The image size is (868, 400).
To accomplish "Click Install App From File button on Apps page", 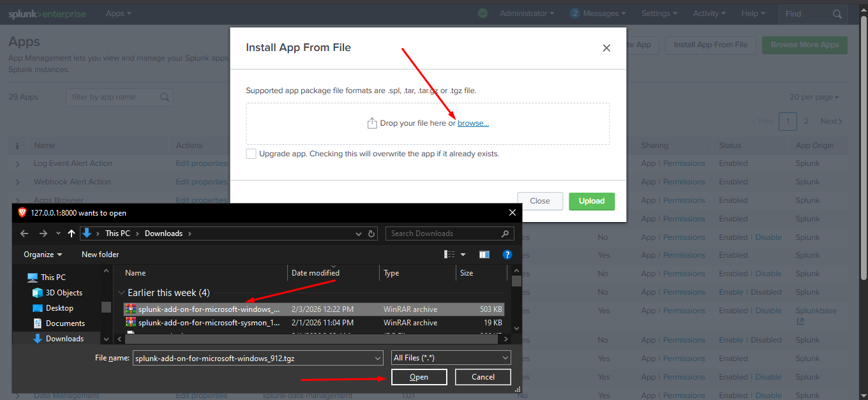I will 710,45.
